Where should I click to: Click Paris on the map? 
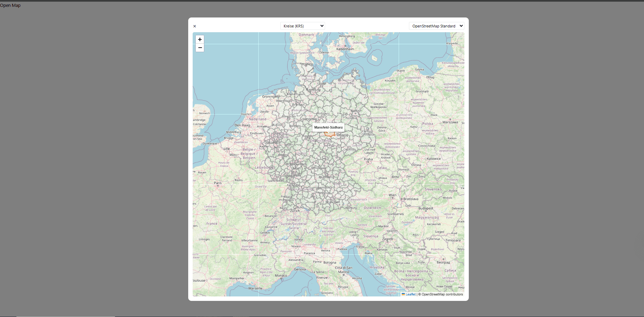pos(218,183)
